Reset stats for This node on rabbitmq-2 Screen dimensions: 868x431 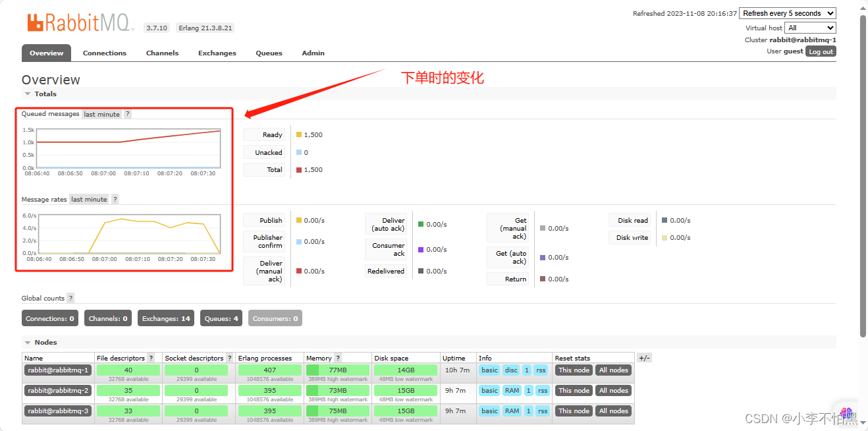pyautogui.click(x=574, y=391)
